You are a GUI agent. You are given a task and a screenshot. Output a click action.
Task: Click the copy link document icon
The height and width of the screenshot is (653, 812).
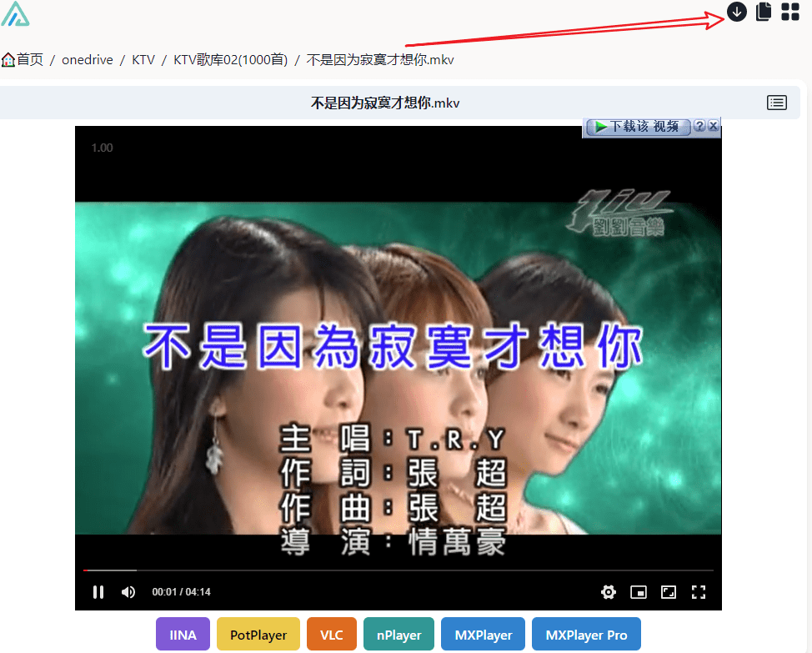[x=763, y=12]
